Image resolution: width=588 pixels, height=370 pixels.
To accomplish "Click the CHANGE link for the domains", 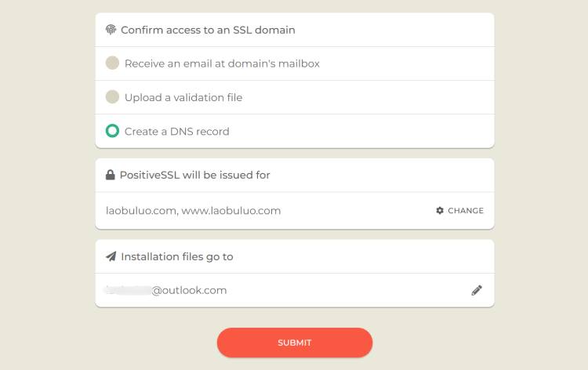I will coord(459,211).
